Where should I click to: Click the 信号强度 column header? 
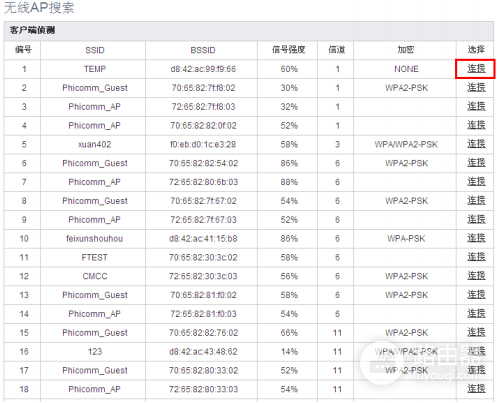[x=289, y=50]
